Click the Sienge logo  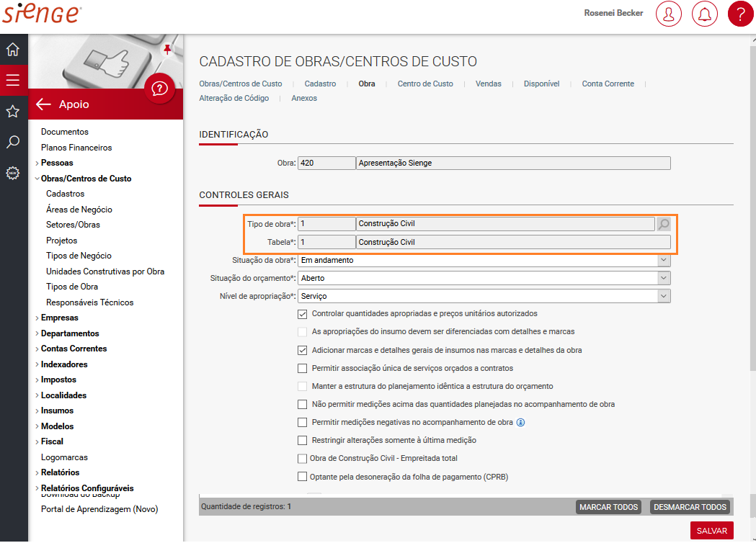42,14
